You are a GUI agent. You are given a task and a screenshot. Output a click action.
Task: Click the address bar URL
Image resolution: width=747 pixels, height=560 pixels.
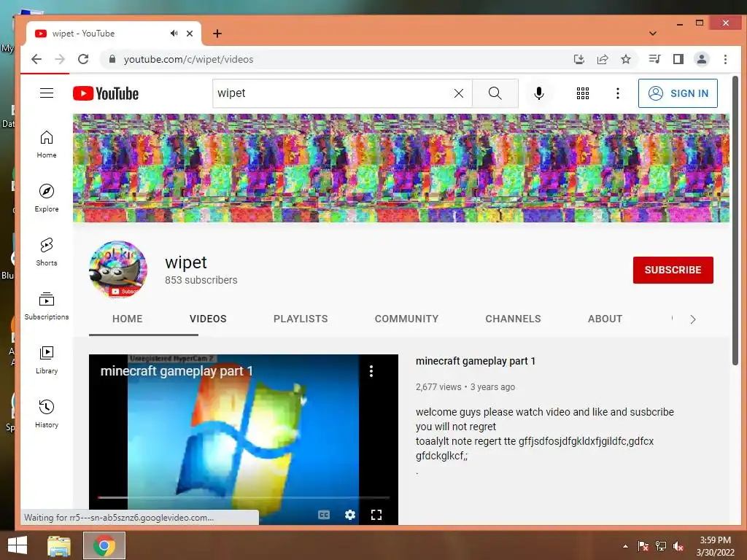pos(189,60)
